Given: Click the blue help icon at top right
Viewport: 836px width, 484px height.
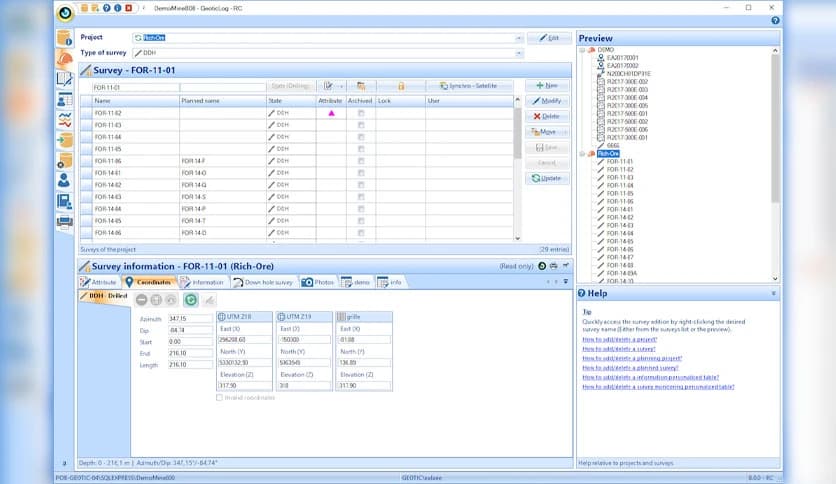Looking at the screenshot, I should [x=775, y=20].
